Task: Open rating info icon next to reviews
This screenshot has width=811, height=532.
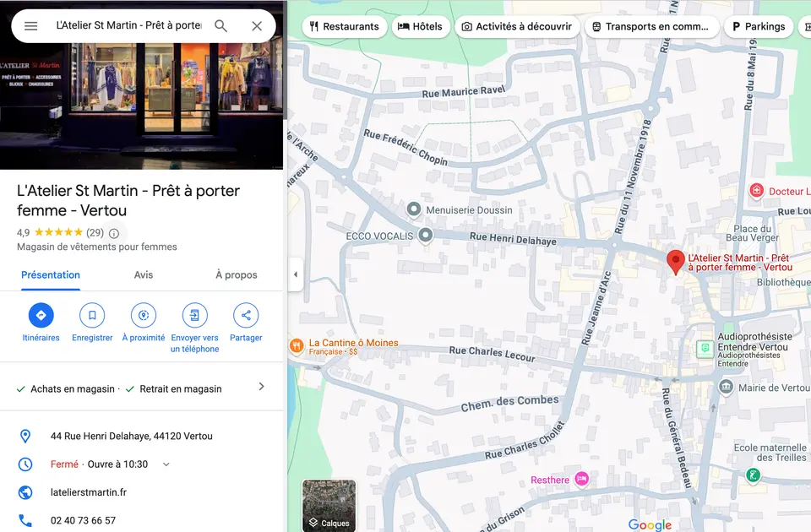Action: pyautogui.click(x=114, y=233)
